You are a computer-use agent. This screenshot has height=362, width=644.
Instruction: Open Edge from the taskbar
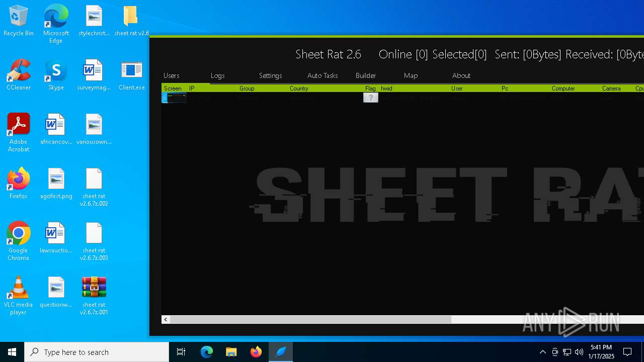coord(207,352)
